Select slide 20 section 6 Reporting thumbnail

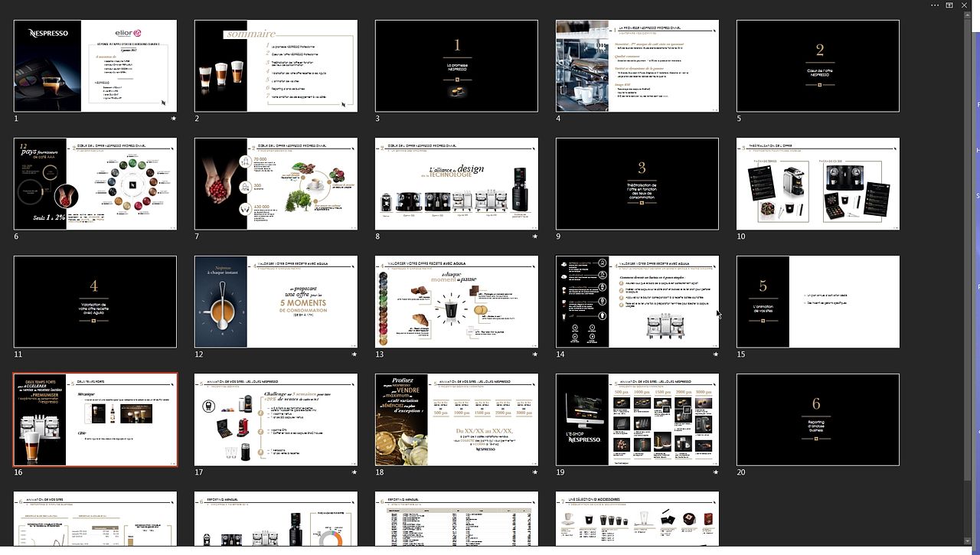click(x=818, y=420)
